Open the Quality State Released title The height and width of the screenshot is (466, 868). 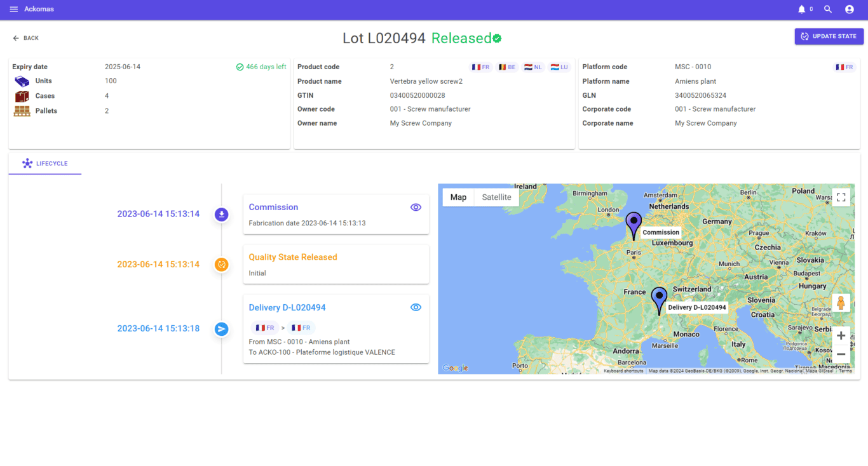(293, 257)
